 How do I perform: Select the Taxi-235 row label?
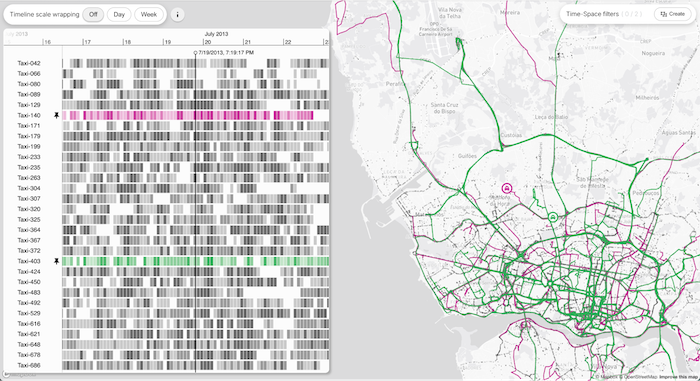tap(29, 167)
